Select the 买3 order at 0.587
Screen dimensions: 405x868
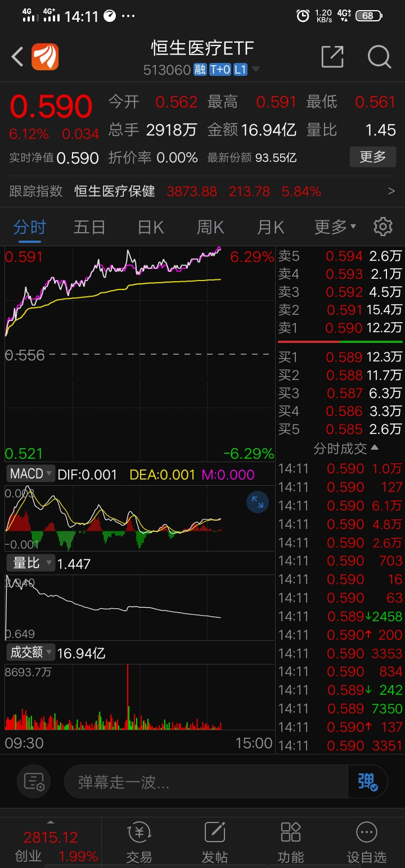(340, 392)
